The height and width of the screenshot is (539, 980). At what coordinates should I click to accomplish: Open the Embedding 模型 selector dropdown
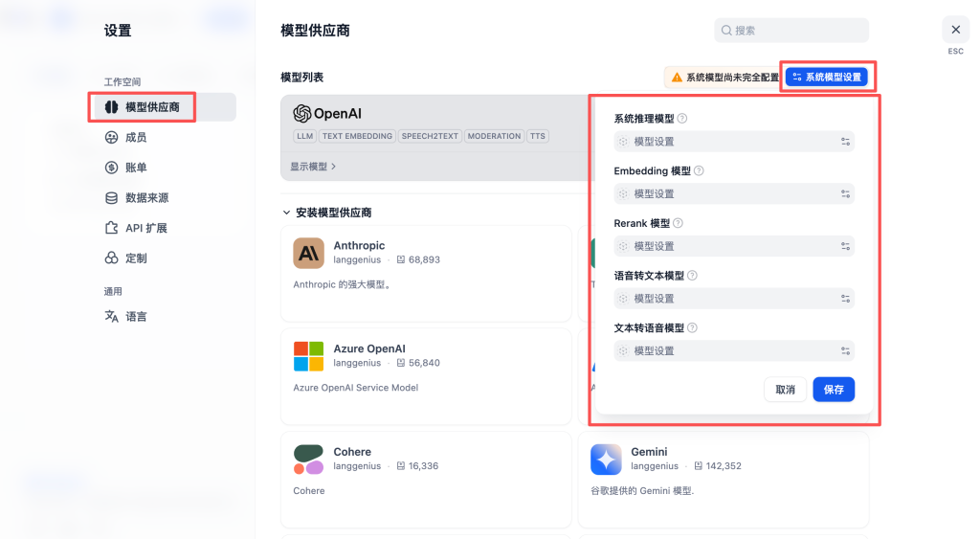[733, 193]
